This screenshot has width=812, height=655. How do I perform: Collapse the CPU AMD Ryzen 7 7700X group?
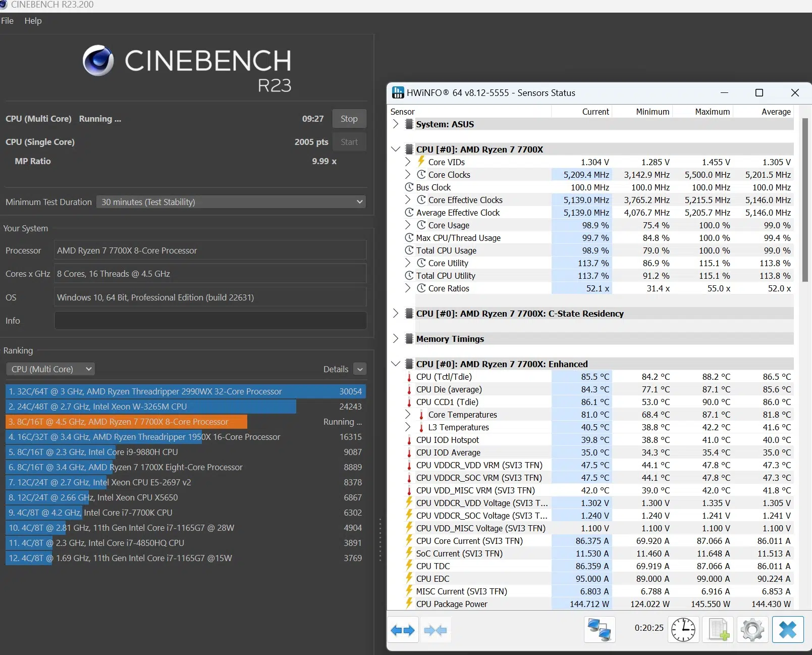[x=396, y=149]
